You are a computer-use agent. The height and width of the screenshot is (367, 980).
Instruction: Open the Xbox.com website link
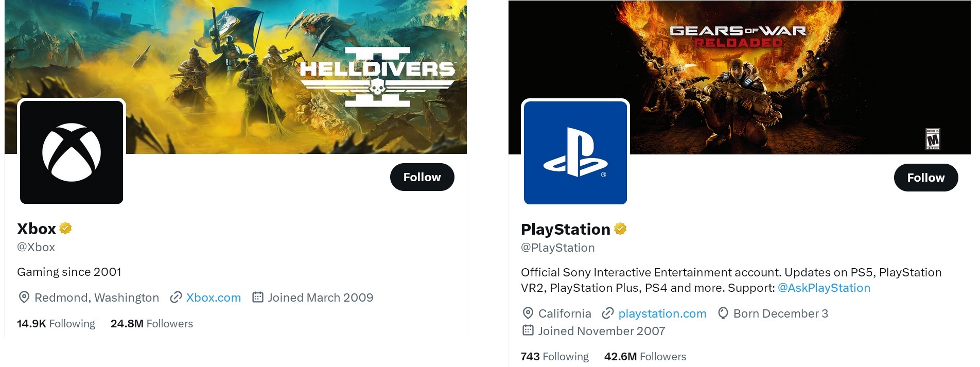coord(213,298)
